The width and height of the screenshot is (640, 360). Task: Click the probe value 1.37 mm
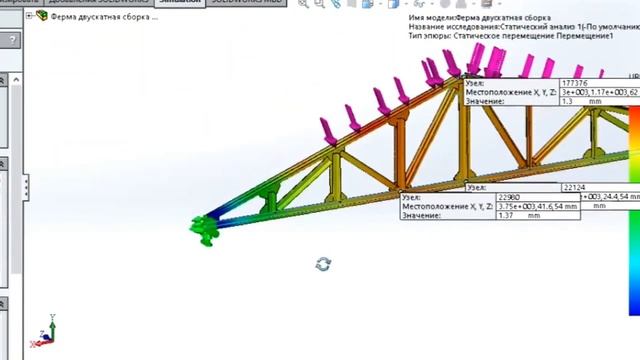point(519,216)
